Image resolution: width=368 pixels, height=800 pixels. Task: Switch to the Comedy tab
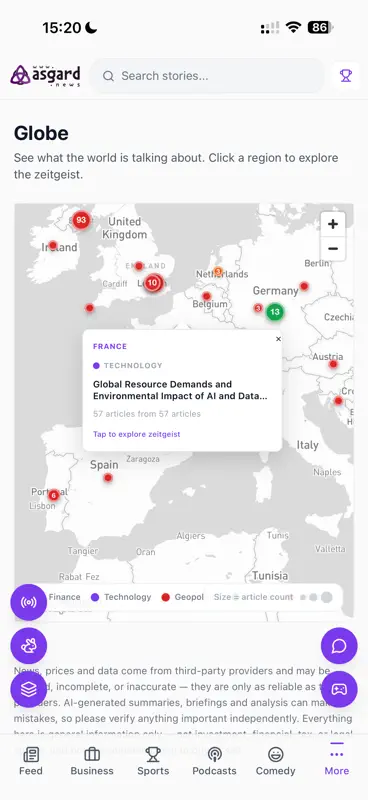click(276, 761)
